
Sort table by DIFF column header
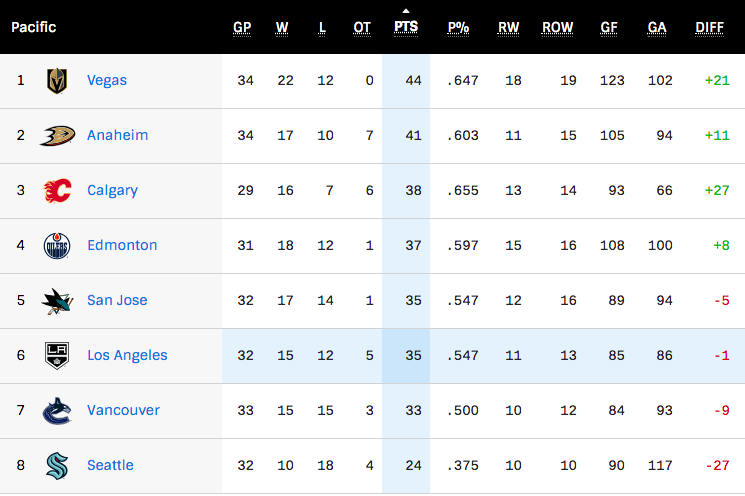tap(709, 28)
